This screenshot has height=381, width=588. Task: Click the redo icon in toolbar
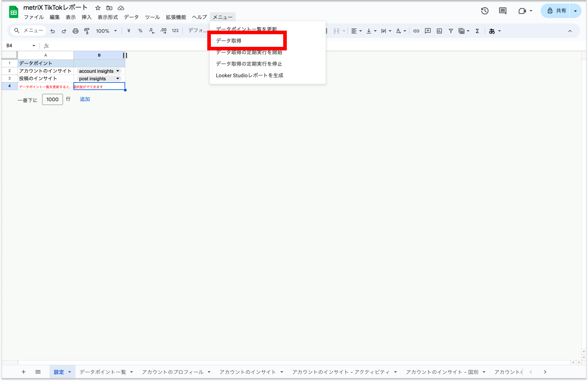tap(64, 31)
